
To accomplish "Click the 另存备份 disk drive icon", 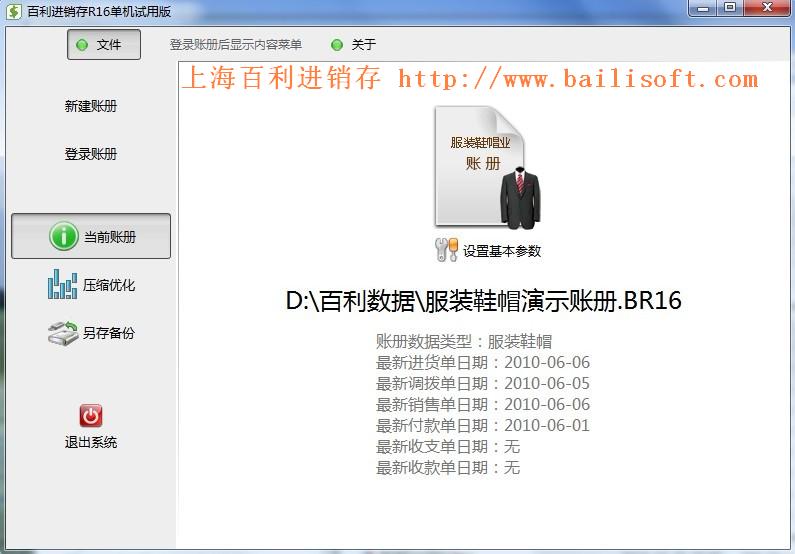I will point(63,333).
